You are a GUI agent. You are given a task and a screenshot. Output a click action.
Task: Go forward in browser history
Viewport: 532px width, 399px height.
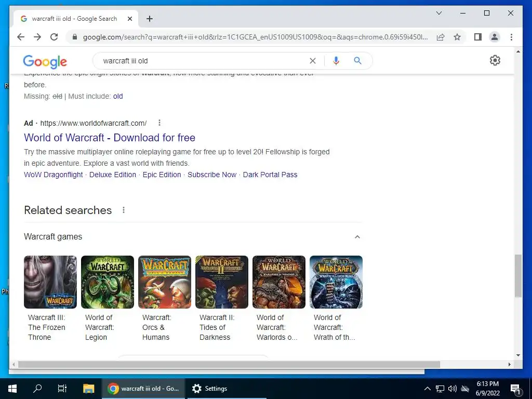(x=37, y=37)
